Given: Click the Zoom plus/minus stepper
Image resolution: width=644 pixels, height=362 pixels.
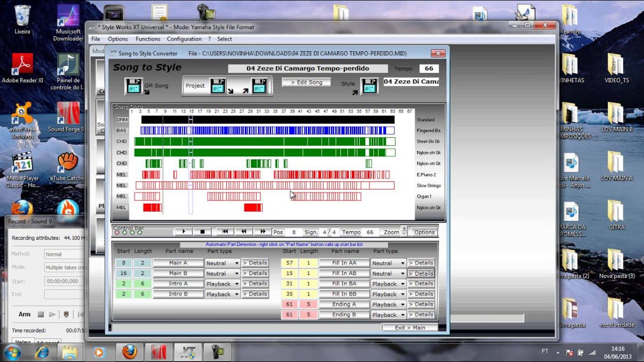Looking at the screenshot, I should 404,231.
